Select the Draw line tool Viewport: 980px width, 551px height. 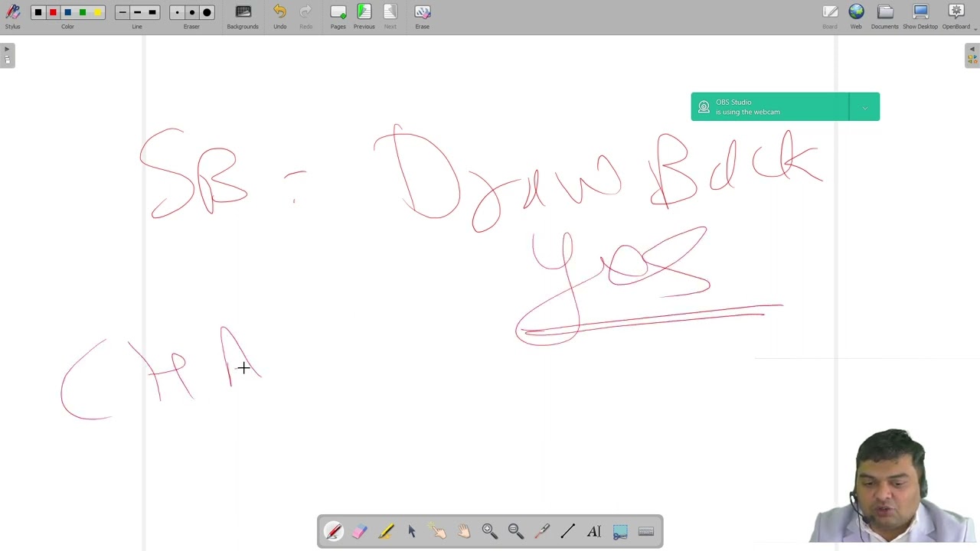568,531
